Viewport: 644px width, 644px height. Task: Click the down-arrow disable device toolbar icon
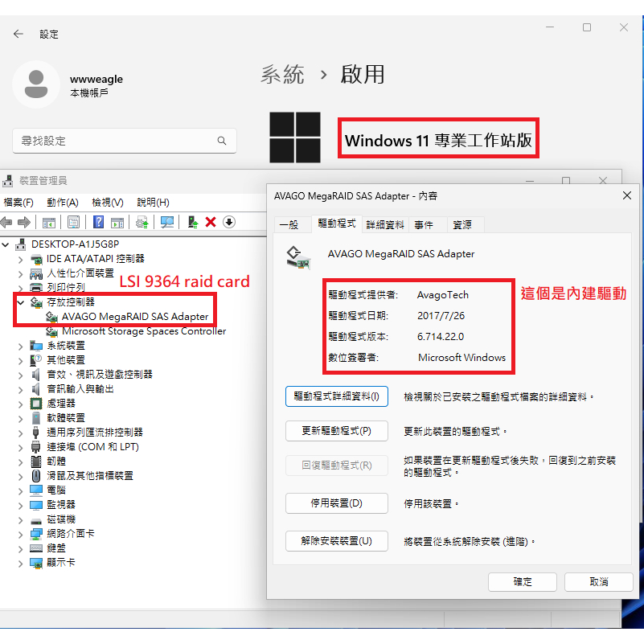[x=229, y=222]
